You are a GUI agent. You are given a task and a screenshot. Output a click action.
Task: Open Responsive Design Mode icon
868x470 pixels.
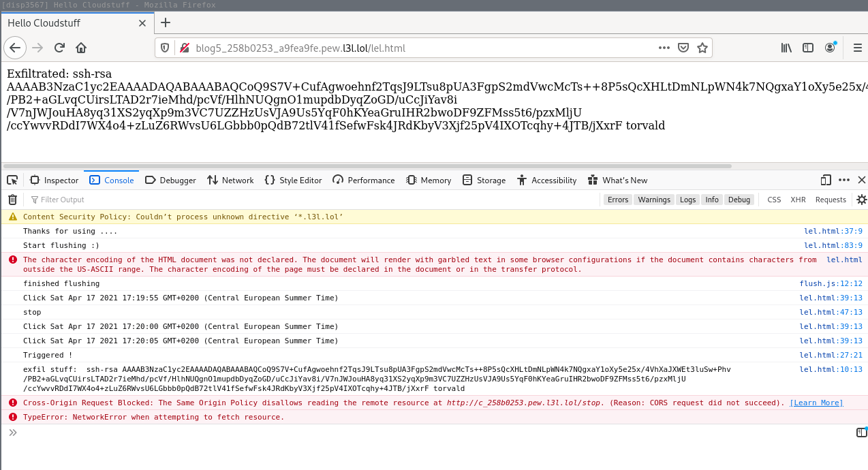[826, 181]
